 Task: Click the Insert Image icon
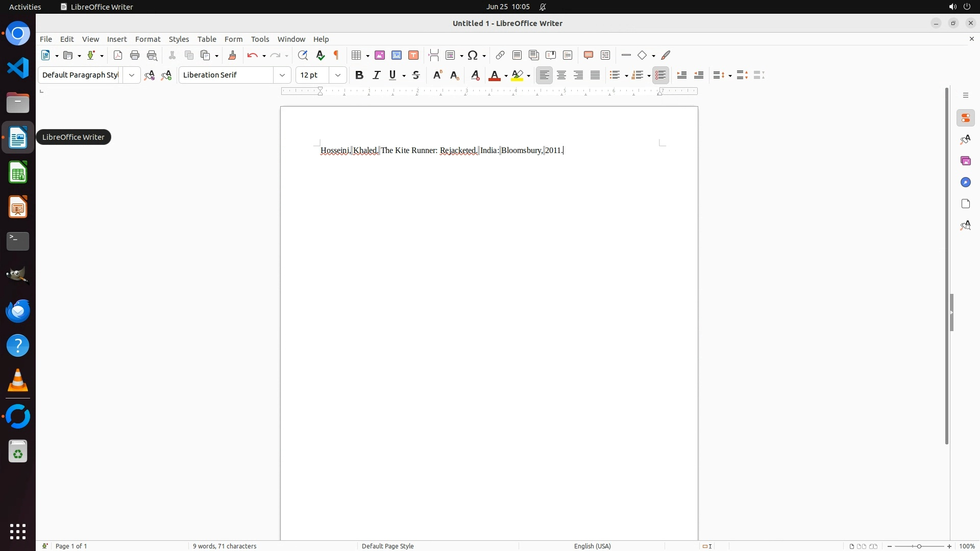pos(380,55)
